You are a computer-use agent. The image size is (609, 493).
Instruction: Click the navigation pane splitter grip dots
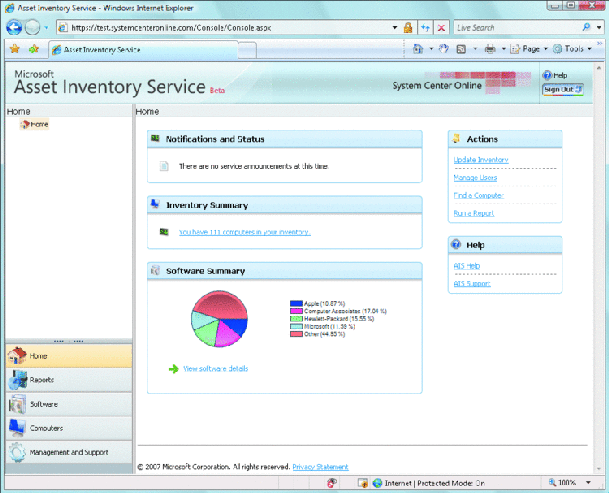[69, 341]
